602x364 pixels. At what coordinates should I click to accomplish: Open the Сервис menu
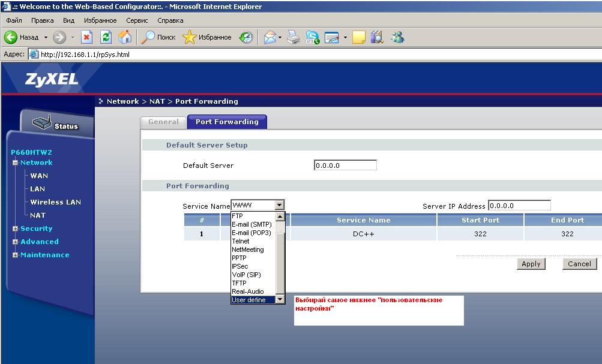pyautogui.click(x=137, y=20)
